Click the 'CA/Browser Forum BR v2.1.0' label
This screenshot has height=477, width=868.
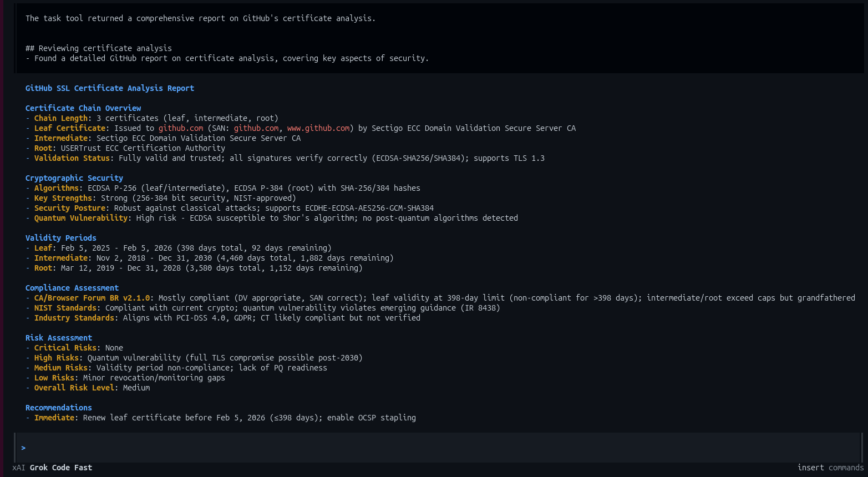92,298
